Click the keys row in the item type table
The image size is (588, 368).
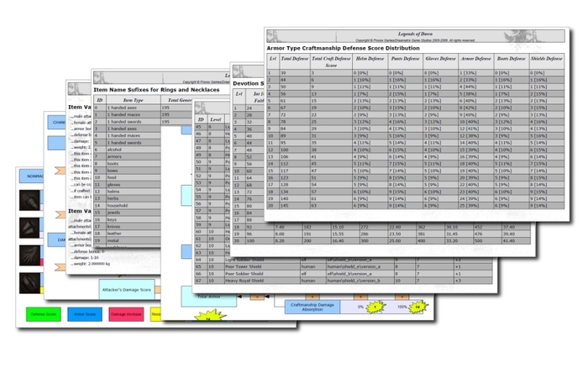128,219
